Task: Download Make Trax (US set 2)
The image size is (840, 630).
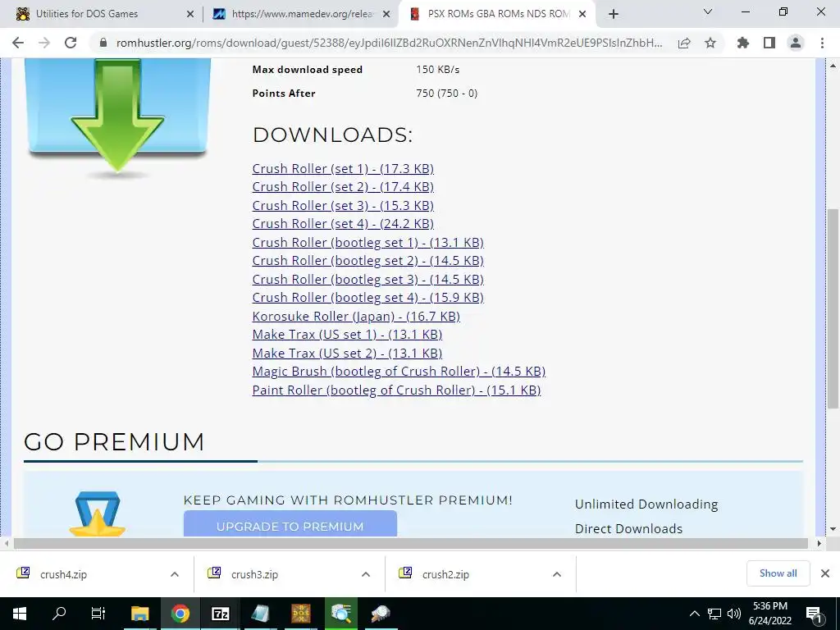Action: pos(347,353)
